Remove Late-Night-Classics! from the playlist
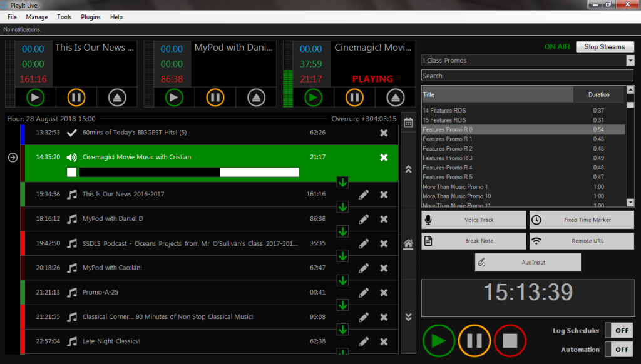 [x=384, y=341]
